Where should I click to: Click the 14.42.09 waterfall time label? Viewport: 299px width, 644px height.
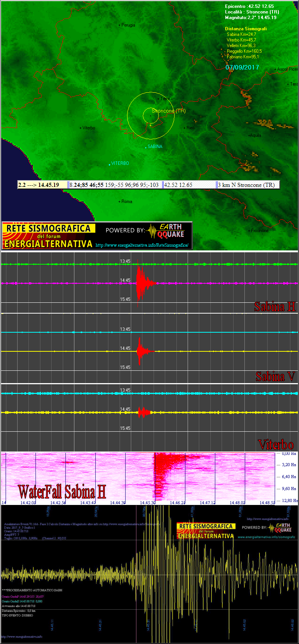point(28,503)
